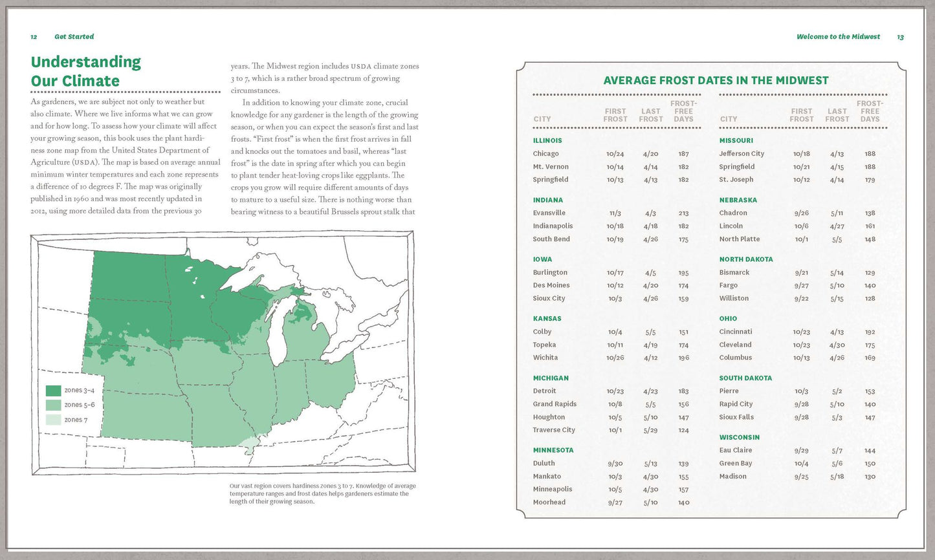This screenshot has width=935, height=560.
Task: Click the map caption starting 'Our vast region'
Action: [x=323, y=493]
